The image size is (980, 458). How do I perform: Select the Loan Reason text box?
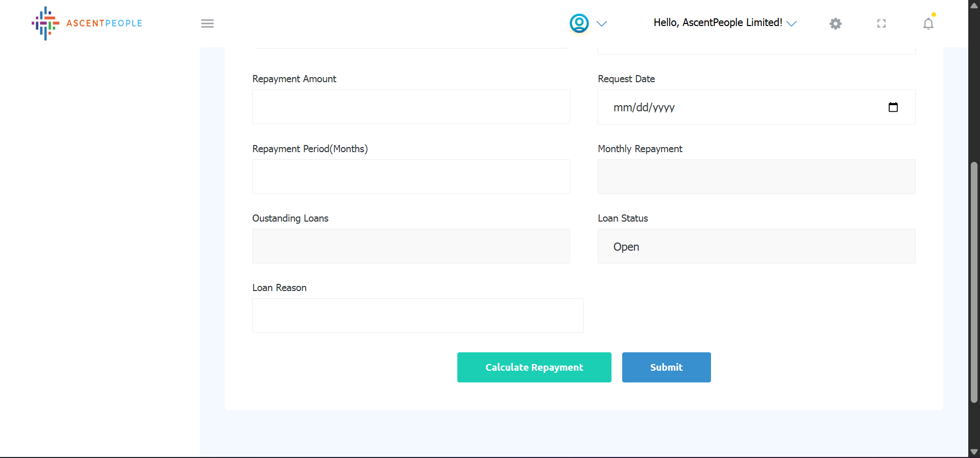pyautogui.click(x=418, y=316)
